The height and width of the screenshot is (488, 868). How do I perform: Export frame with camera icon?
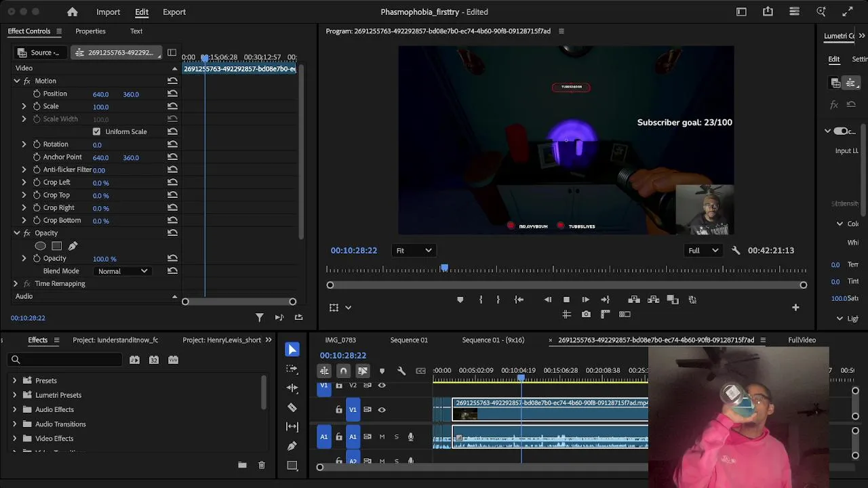(586, 314)
